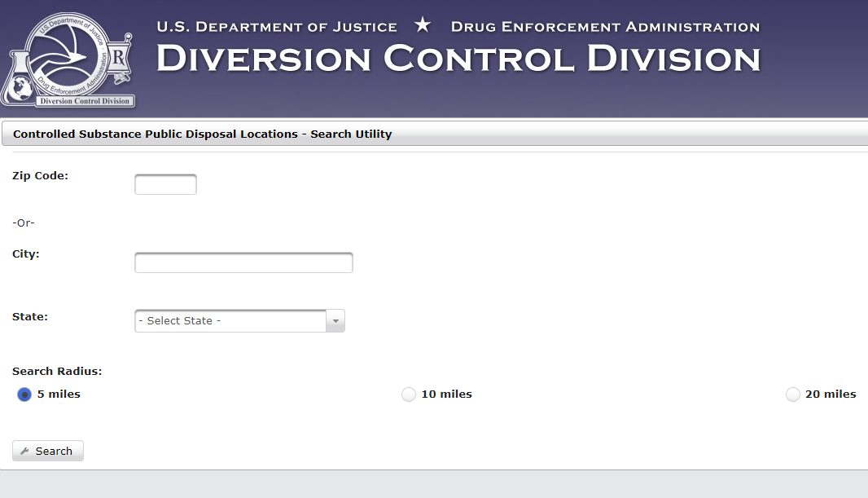Click the Diversion Control Division header title

pyautogui.click(x=458, y=59)
